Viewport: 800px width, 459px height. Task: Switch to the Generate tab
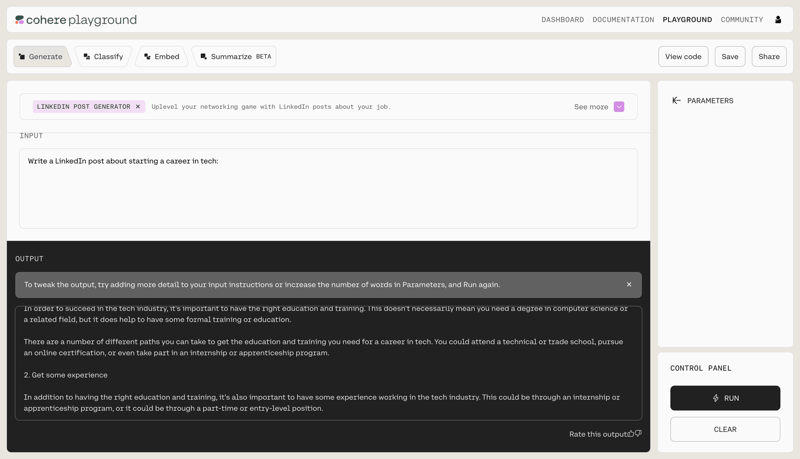coord(41,57)
